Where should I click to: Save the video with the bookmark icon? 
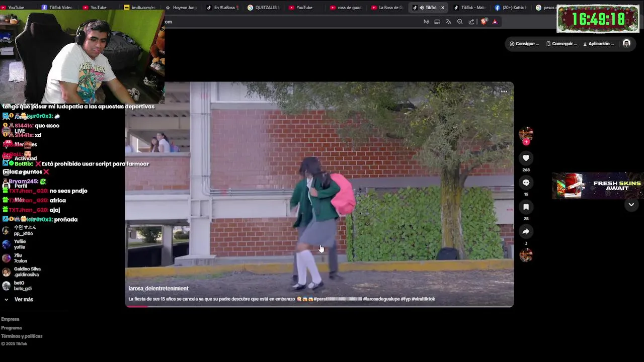(x=526, y=207)
